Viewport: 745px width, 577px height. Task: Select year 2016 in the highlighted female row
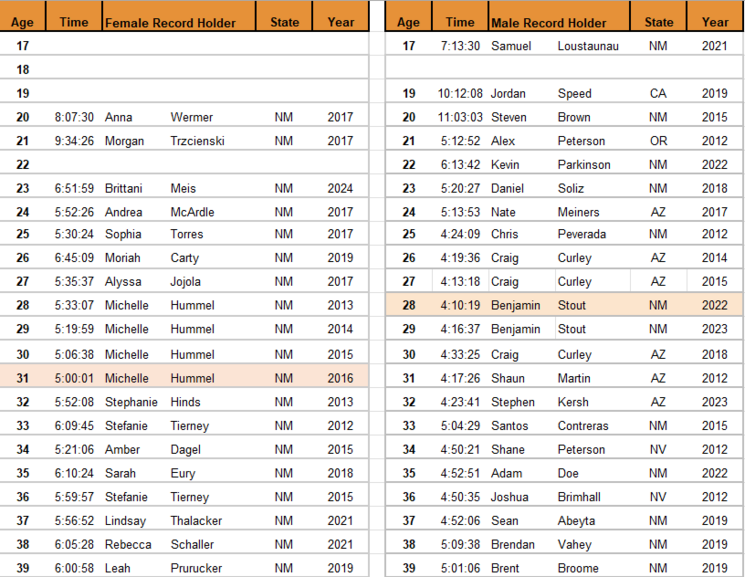point(340,378)
